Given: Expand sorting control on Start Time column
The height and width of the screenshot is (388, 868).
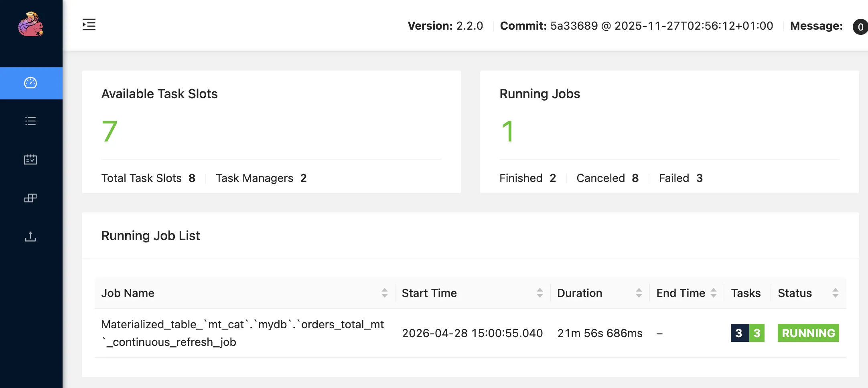Looking at the screenshot, I should pos(539,293).
